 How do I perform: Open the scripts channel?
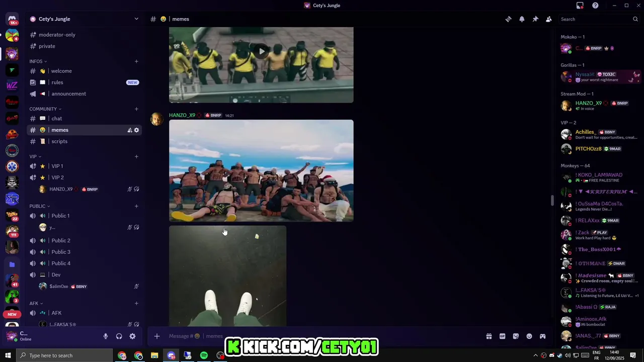pyautogui.click(x=84, y=141)
